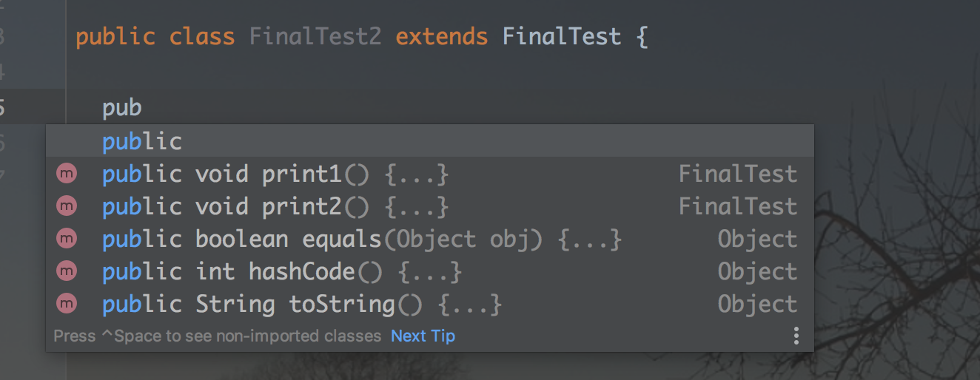980x380 pixels.
Task: Place cursor on typed 'pub' text
Action: click(122, 109)
